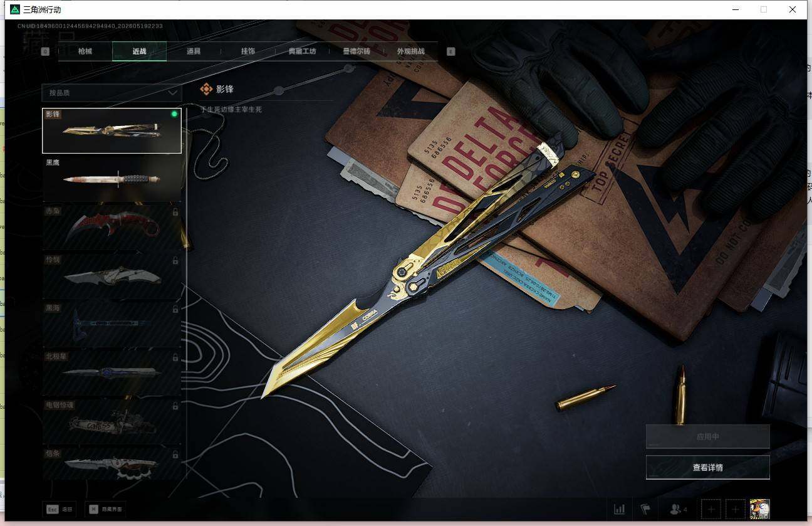The image size is (812, 526).
Task: Click the green equipped indicator on 影锋
Action: [x=174, y=114]
